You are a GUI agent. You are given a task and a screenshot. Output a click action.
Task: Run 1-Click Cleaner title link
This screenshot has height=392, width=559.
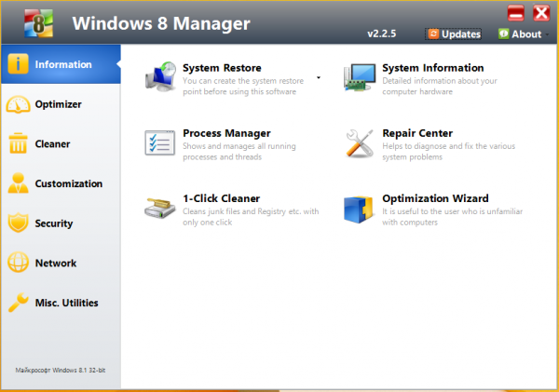click(x=222, y=198)
